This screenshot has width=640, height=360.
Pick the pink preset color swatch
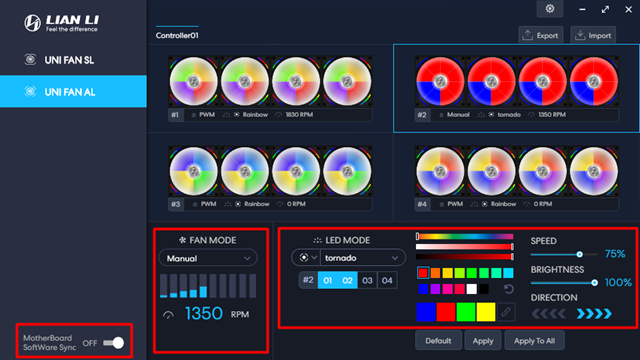pyautogui.click(x=447, y=289)
